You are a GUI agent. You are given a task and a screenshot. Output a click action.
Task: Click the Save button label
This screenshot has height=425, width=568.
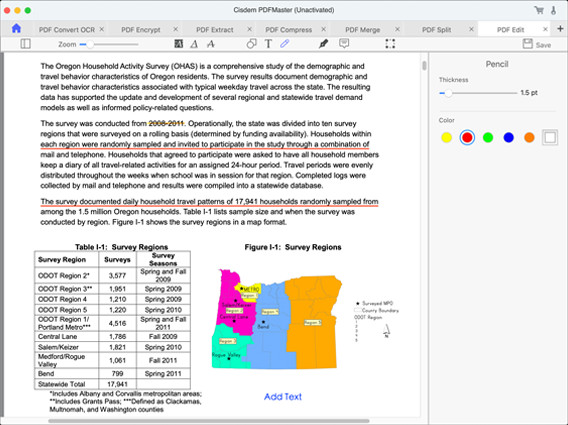tap(543, 45)
